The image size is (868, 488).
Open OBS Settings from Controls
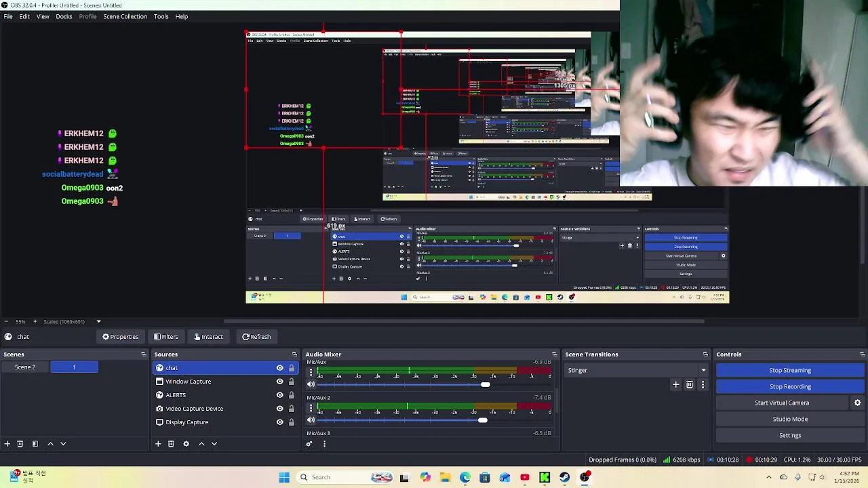[x=790, y=435]
